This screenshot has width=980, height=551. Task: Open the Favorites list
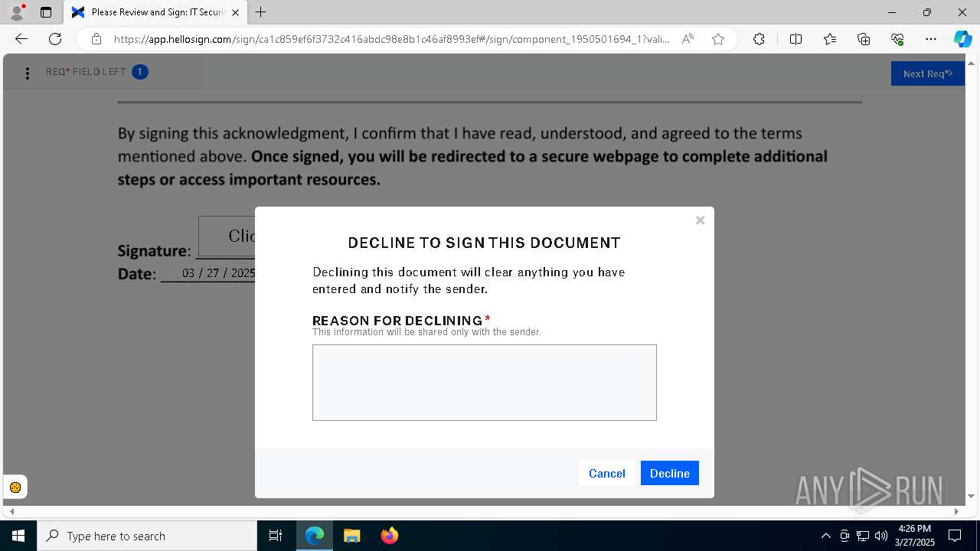point(830,39)
